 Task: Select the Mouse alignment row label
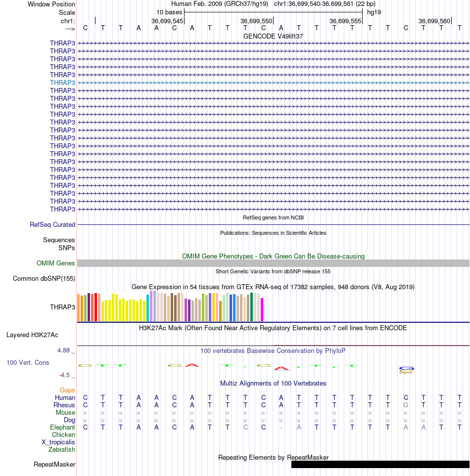click(x=65, y=412)
